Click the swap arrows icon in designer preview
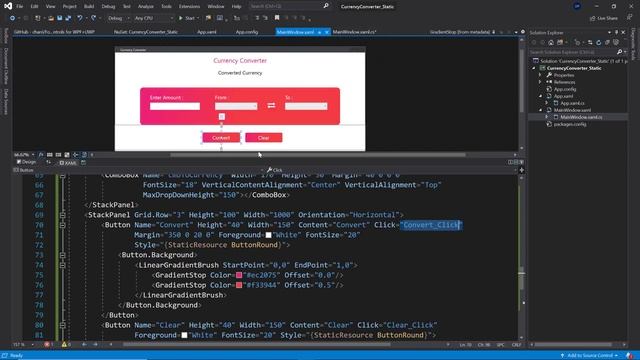The width and height of the screenshot is (640, 360). [x=271, y=106]
